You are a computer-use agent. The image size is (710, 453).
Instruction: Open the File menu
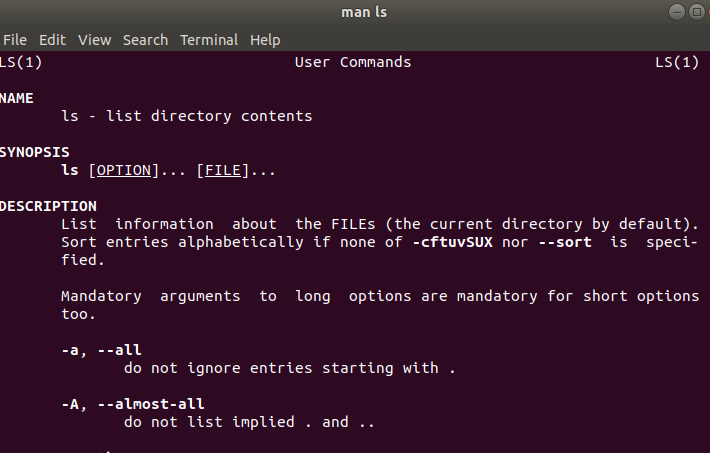point(15,40)
